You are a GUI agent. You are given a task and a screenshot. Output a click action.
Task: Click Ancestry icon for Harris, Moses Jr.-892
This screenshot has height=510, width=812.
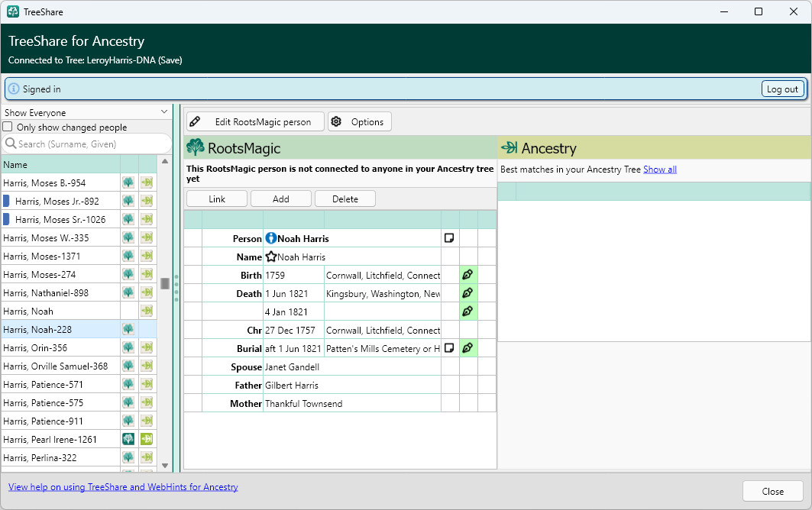(x=147, y=201)
